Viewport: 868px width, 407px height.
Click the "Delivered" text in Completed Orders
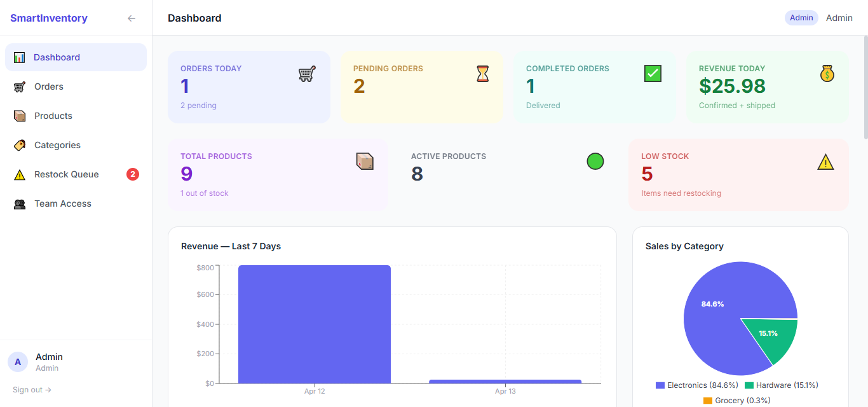pyautogui.click(x=543, y=106)
